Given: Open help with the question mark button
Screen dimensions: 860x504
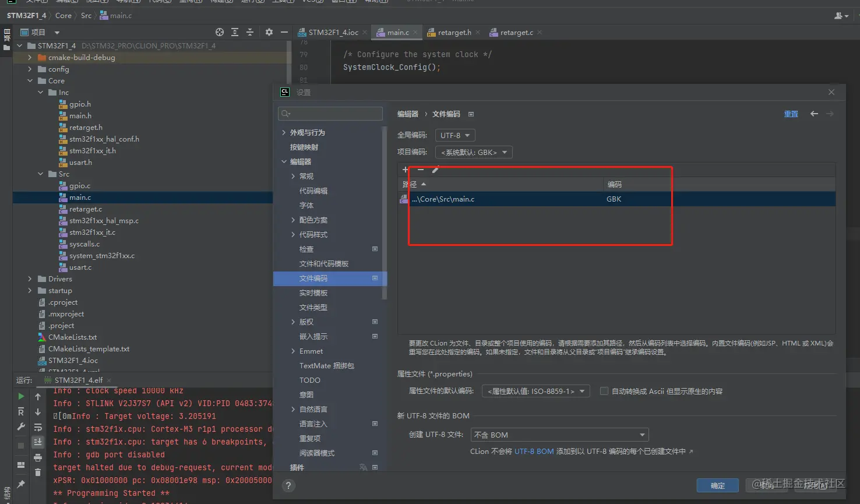Looking at the screenshot, I should [x=288, y=485].
